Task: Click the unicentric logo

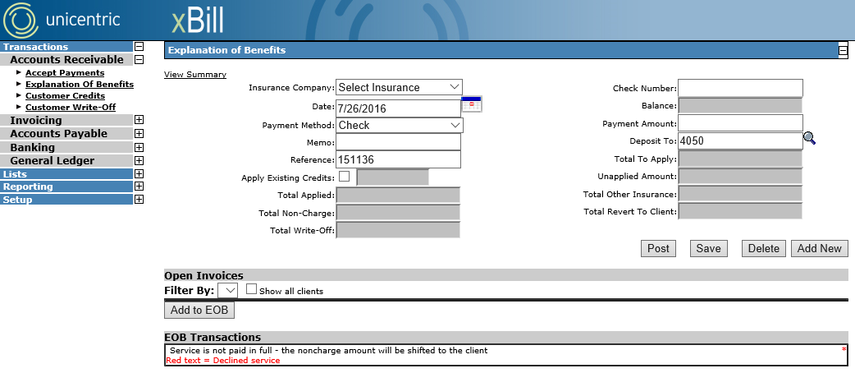Action: [61, 20]
